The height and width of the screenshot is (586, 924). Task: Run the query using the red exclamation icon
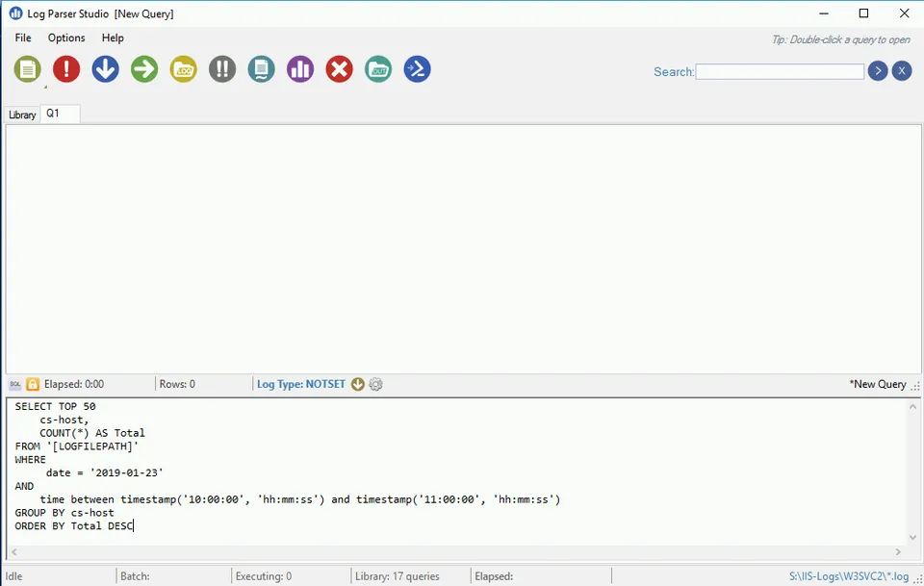66,68
